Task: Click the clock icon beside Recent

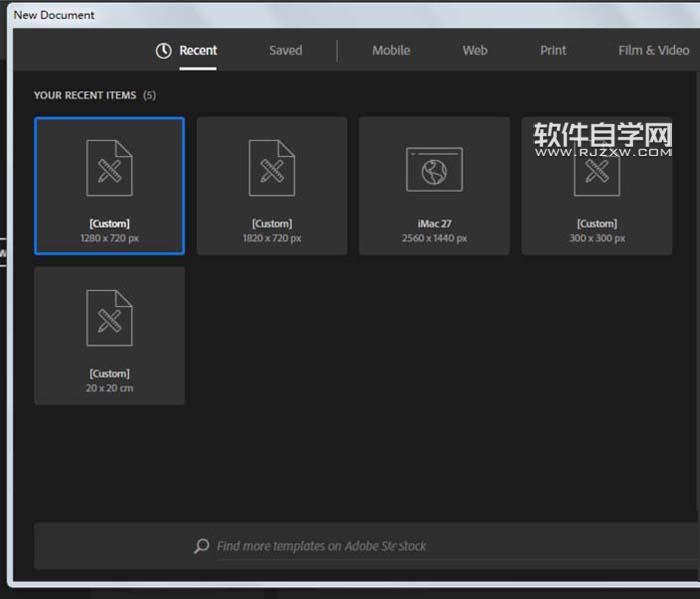Action: coord(163,51)
